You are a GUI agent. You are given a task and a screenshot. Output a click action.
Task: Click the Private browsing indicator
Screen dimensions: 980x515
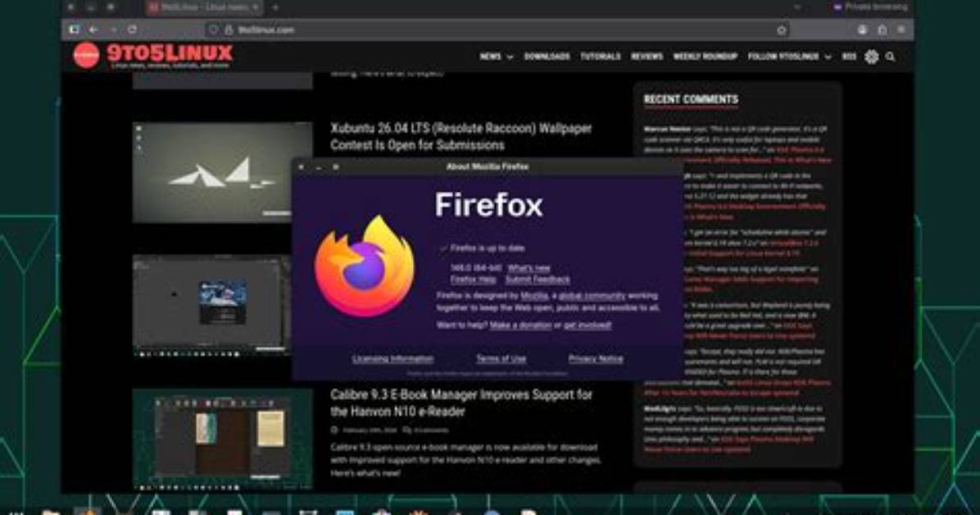pos(871,7)
